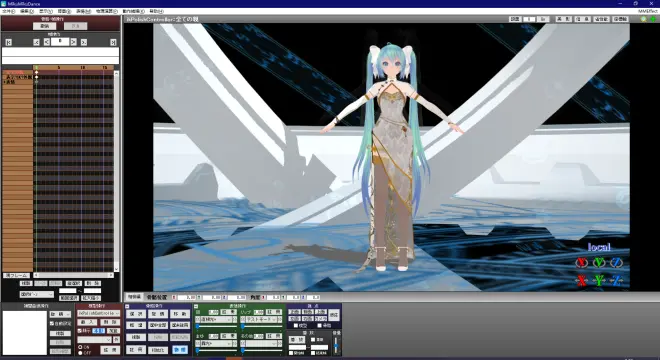Click the local coordinate mode label
This screenshot has height=360, width=660.
pyautogui.click(x=599, y=247)
